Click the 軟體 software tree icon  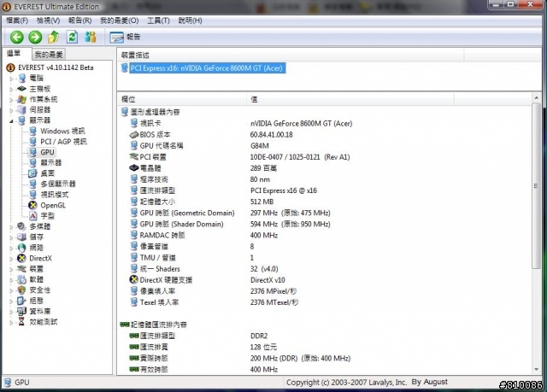21,279
